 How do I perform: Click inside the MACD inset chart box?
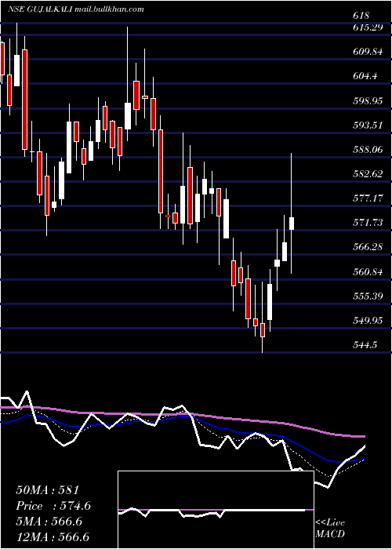pyautogui.click(x=216, y=510)
